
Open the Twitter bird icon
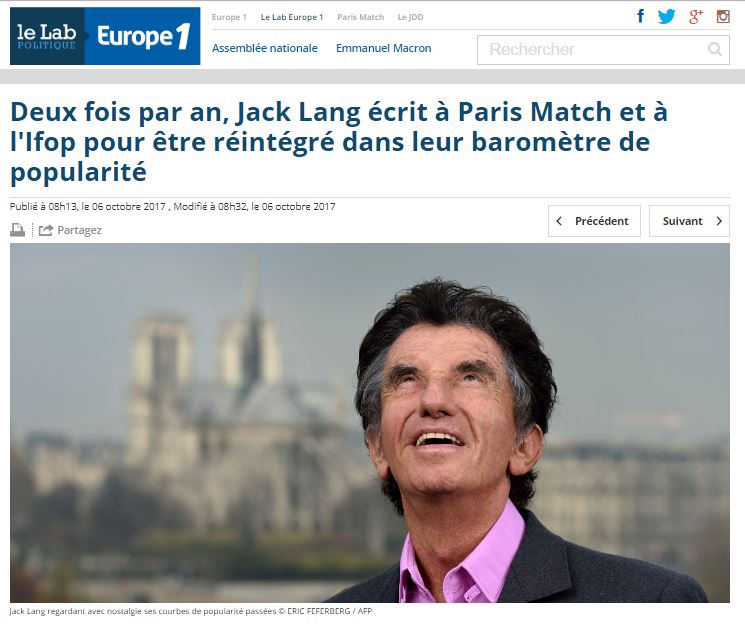(x=667, y=17)
